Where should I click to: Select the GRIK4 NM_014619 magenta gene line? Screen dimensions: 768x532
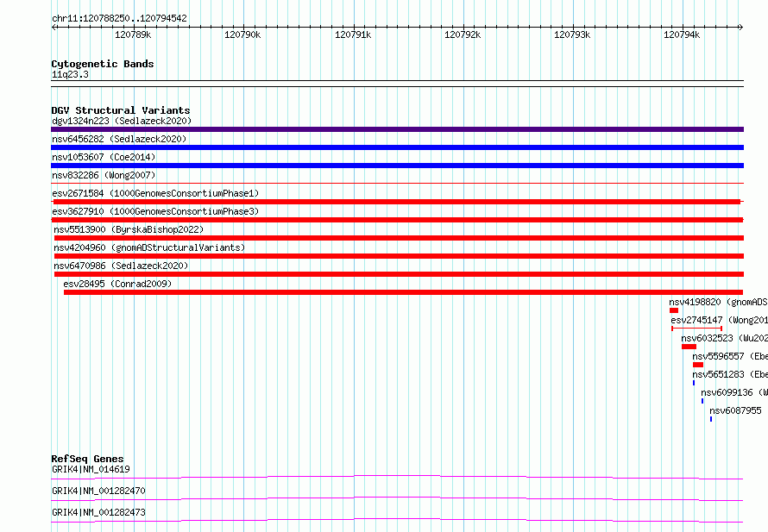click(397, 477)
